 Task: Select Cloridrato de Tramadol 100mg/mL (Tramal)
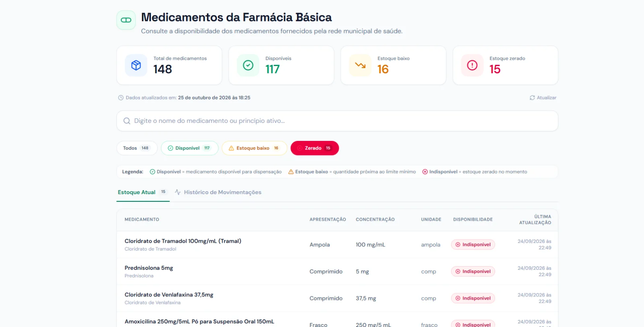183,241
